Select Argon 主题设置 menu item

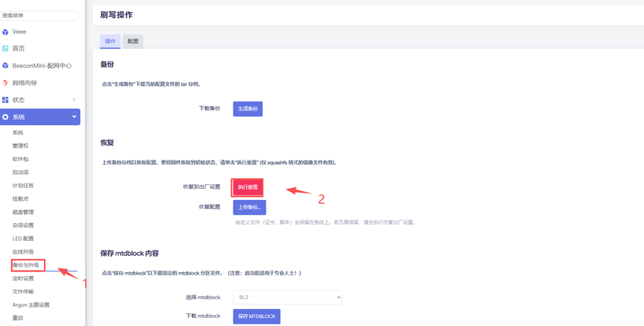pos(31,304)
